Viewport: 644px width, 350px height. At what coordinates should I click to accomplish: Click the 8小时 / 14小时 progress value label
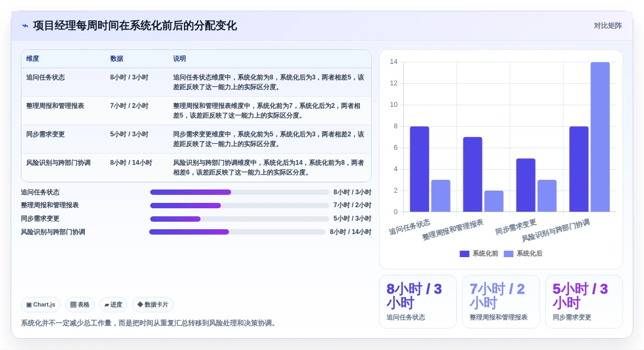click(351, 232)
